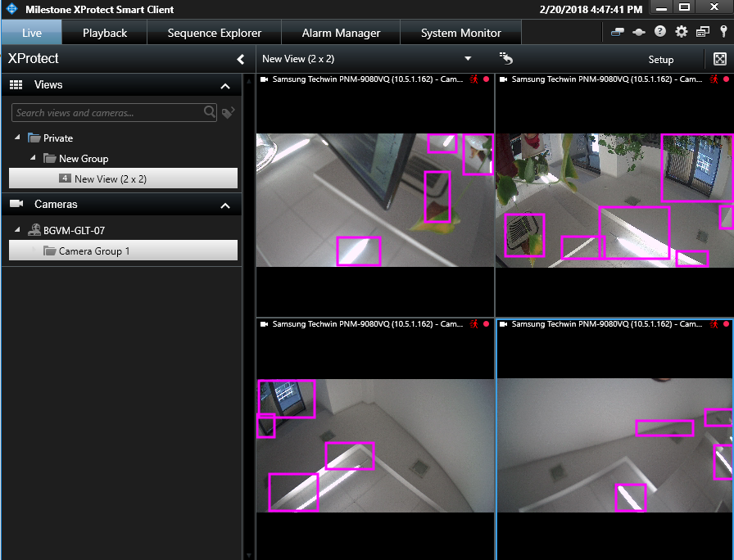Viewport: 734px width, 560px height.
Task: Collapse the New Group tree node
Action: coord(33,158)
